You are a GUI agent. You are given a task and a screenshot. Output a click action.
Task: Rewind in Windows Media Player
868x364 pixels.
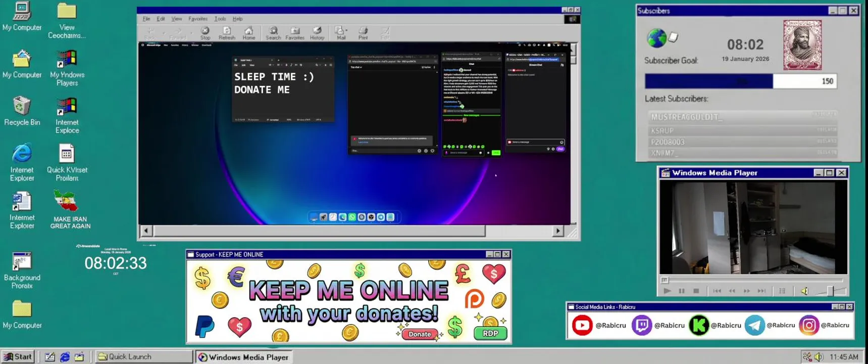[732, 291]
